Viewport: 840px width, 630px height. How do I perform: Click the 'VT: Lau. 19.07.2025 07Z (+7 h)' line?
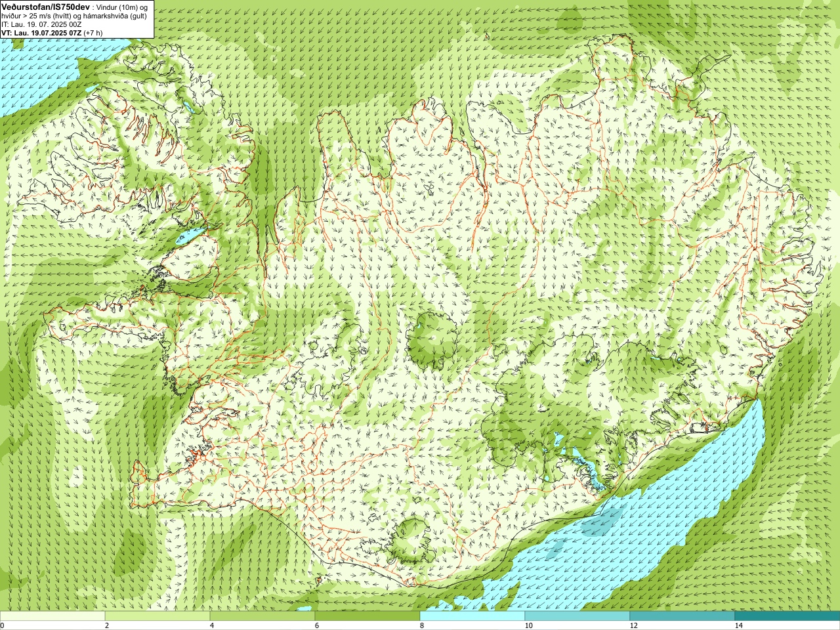[53, 32]
